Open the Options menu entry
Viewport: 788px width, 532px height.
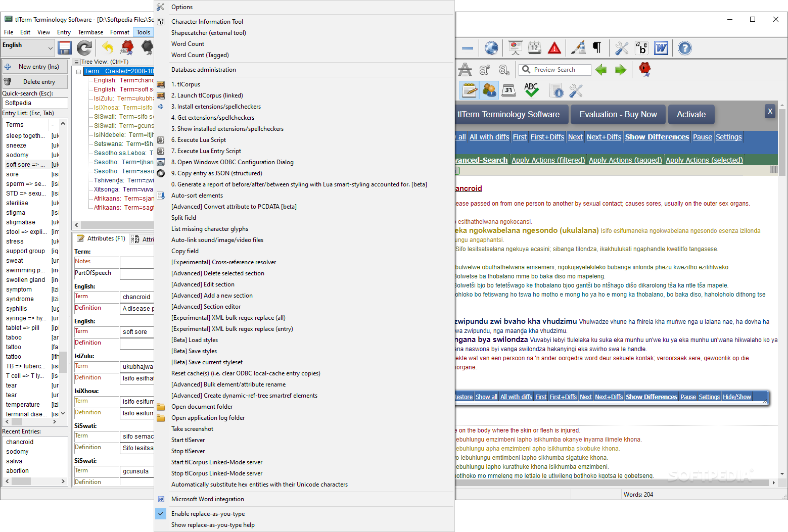pyautogui.click(x=304, y=7)
